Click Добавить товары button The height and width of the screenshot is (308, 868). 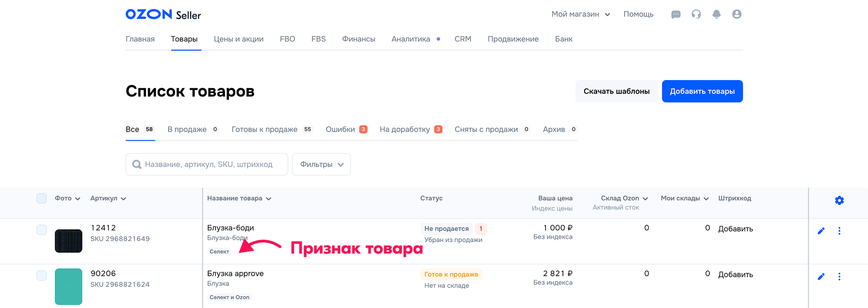(702, 91)
